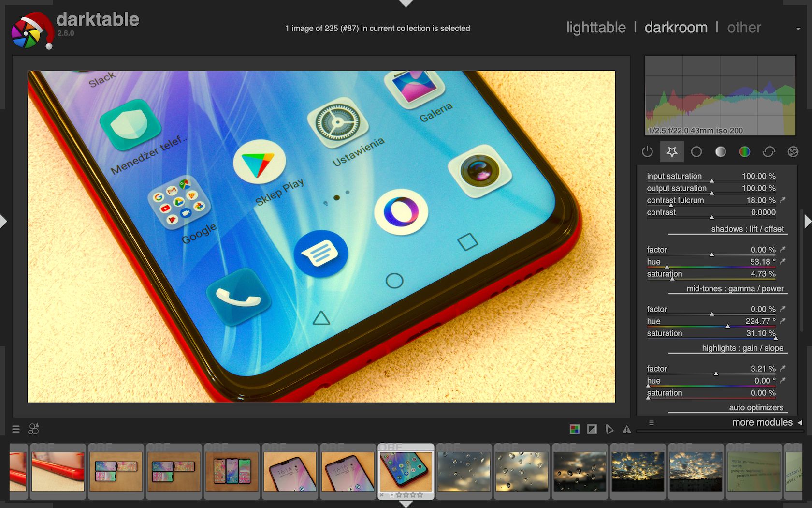
Task: Click the "shadows : lift / offset" heading
Action: [747, 229]
